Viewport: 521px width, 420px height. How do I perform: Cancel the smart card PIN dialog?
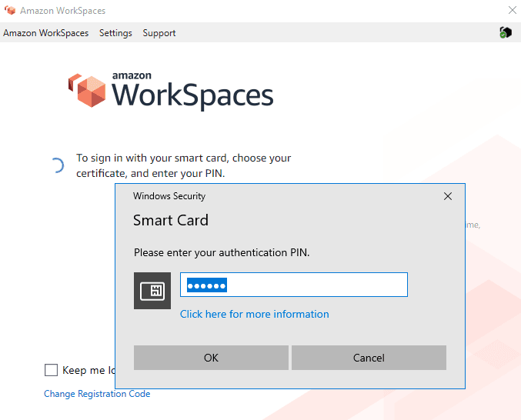coord(369,358)
